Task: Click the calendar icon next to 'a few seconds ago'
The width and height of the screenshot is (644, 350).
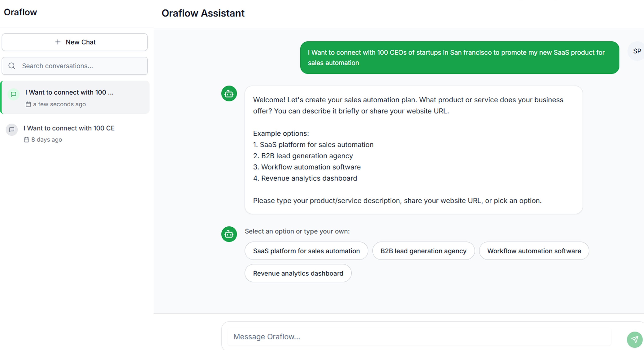Action: click(x=28, y=104)
